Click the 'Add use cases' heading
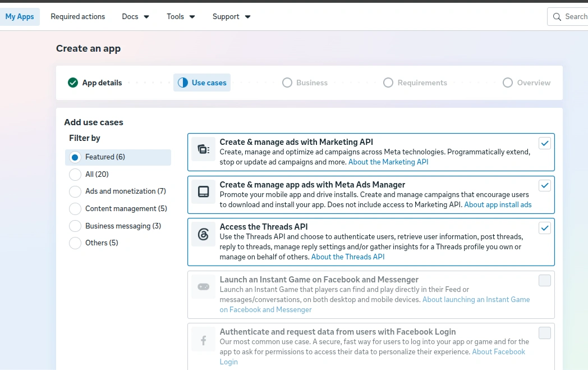The height and width of the screenshot is (370, 588). pyautogui.click(x=94, y=122)
